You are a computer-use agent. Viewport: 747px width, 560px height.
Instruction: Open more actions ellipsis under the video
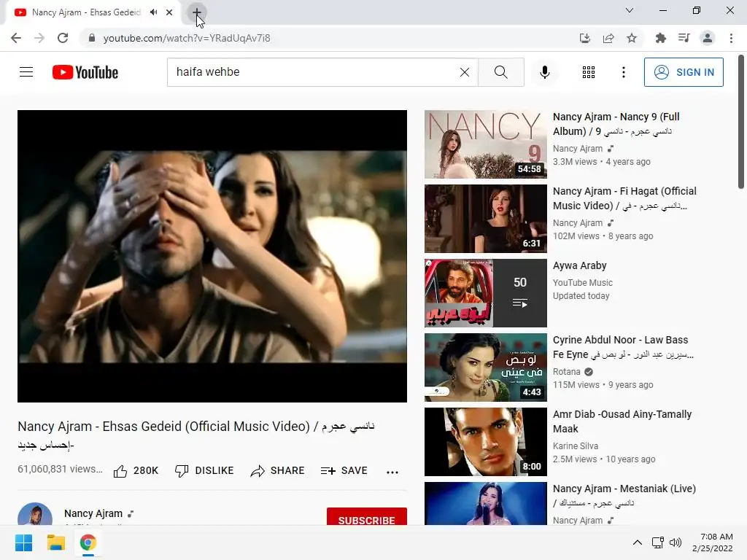392,472
